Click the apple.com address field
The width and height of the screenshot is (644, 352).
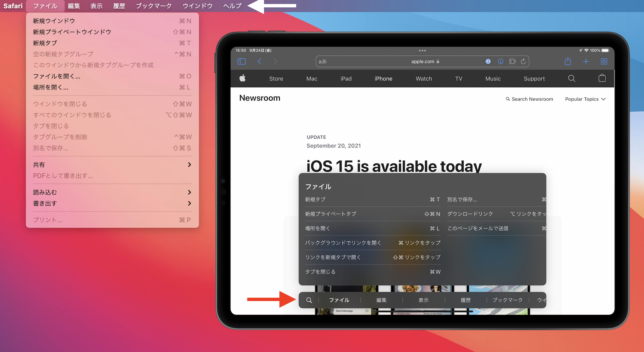(422, 61)
